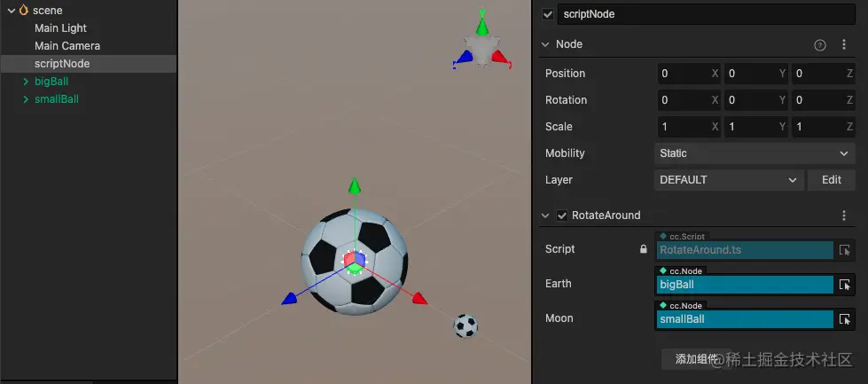Disable the RotateAround component checkbox

click(562, 216)
